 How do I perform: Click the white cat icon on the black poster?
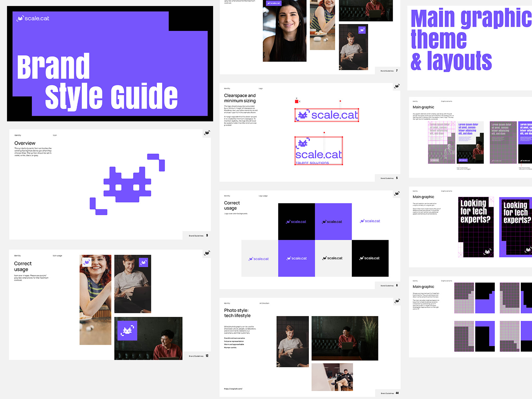pos(487,252)
